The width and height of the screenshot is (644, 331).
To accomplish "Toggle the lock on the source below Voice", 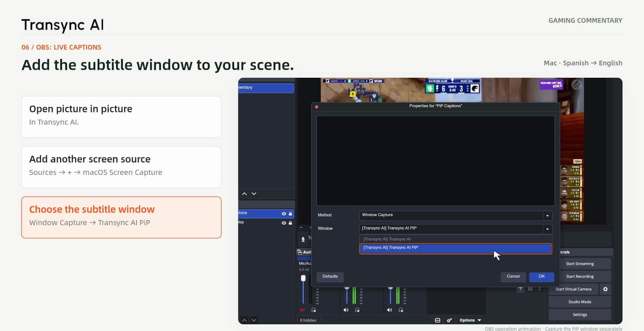I will (290, 222).
